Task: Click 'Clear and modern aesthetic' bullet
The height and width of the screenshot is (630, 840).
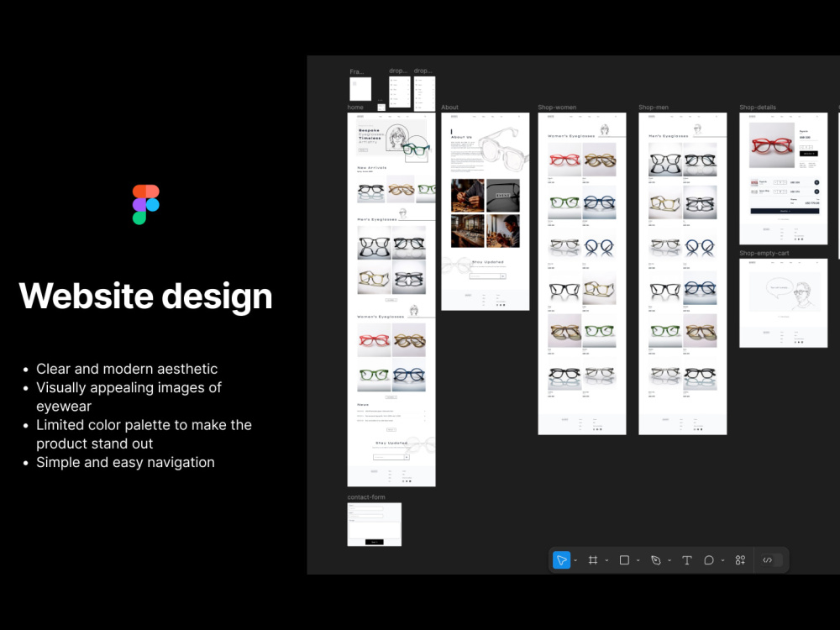Action: [127, 369]
